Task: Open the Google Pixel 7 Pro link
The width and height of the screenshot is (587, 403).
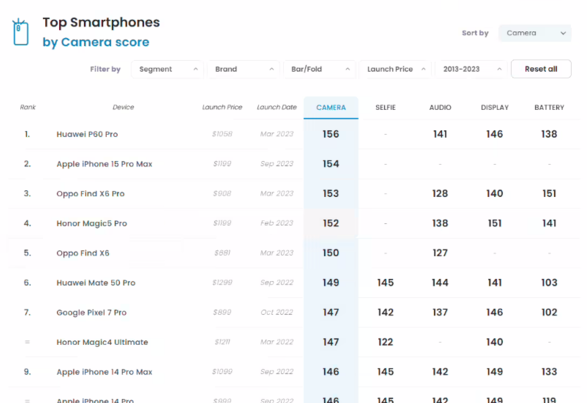Action: [91, 313]
